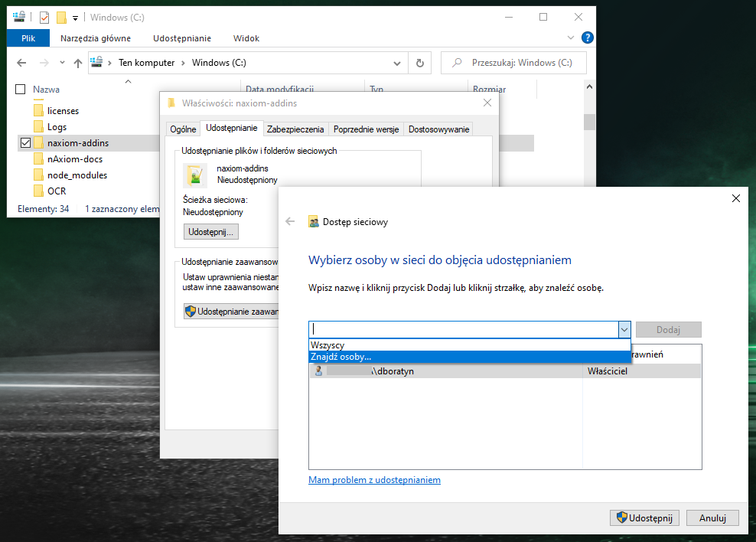The width and height of the screenshot is (756, 542).
Task: Open the "Mam problem z udostępnianiem" link
Action: click(x=374, y=480)
